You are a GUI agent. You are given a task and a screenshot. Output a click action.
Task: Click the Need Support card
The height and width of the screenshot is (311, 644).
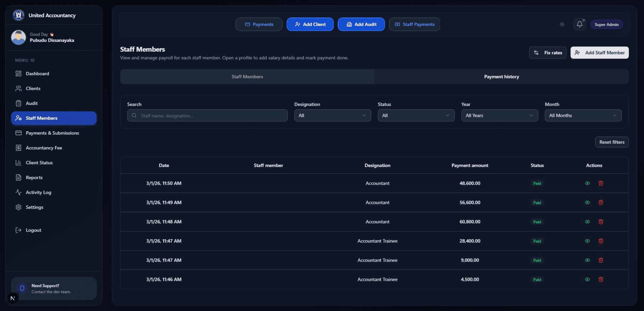[54, 288]
